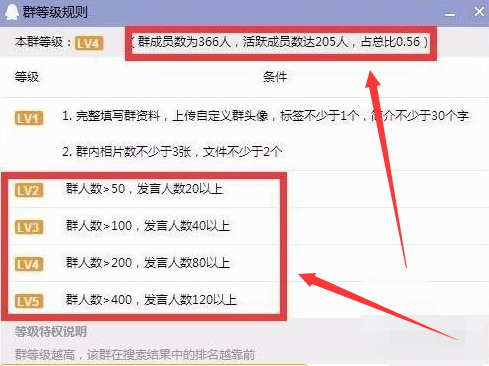Close the 群等级规则 window

point(479,12)
